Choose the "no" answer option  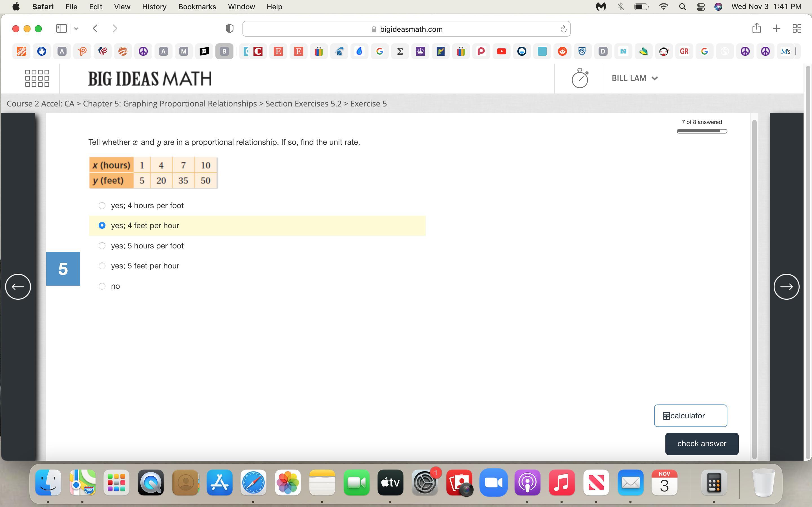coord(102,286)
